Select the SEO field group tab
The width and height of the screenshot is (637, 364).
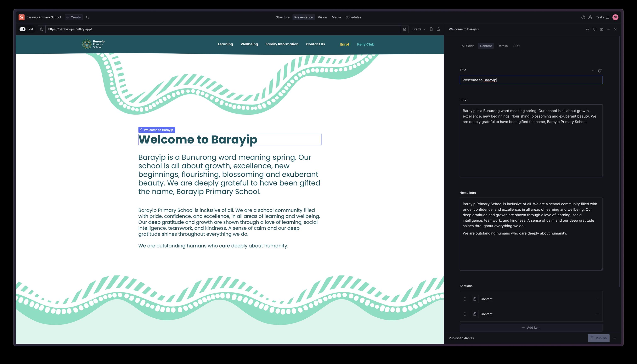click(x=516, y=46)
